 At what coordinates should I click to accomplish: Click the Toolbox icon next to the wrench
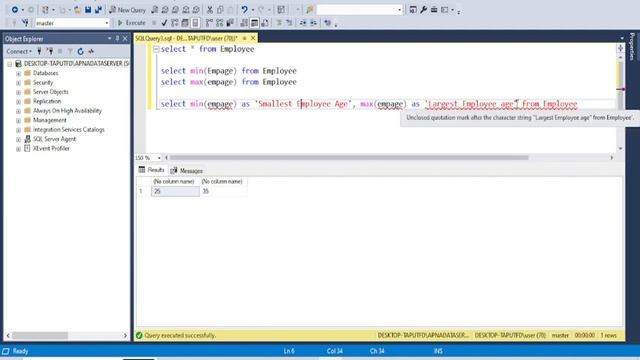click(434, 9)
